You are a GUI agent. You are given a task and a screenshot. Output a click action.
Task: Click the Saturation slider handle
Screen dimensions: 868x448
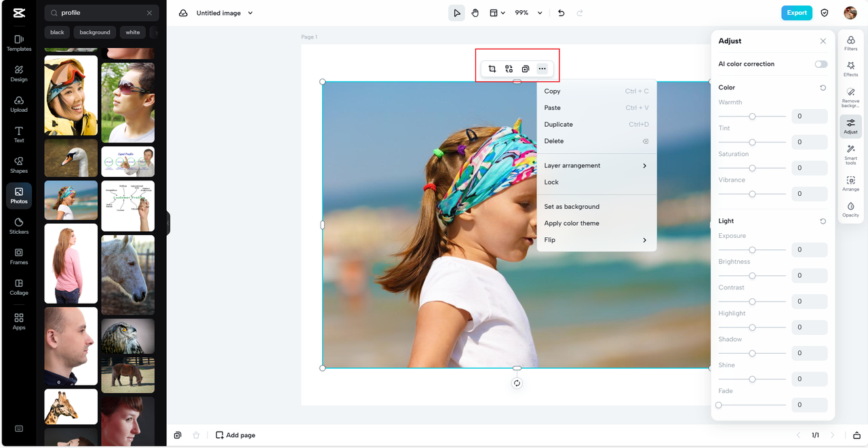pos(752,168)
